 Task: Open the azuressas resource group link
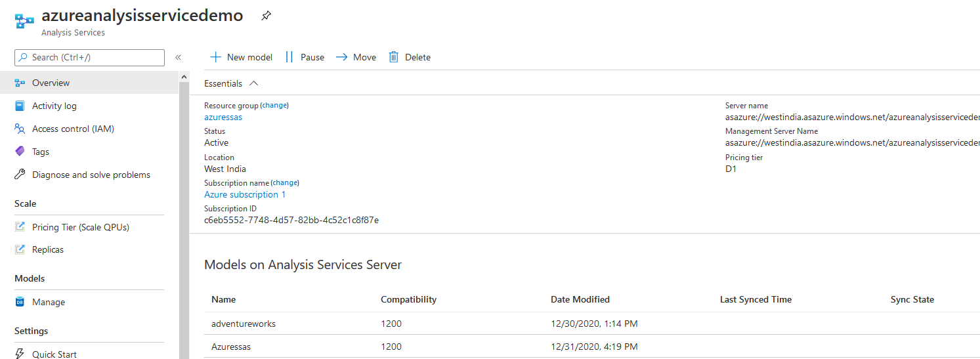[223, 117]
